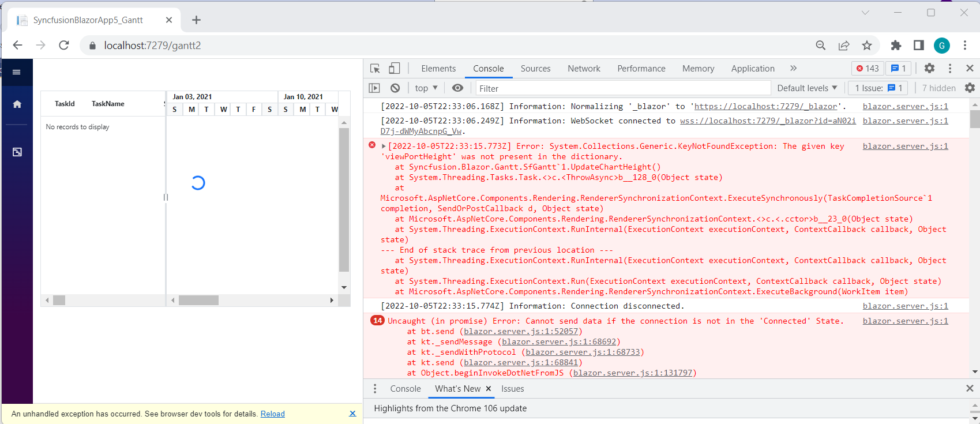Toggle the console sidebar panel icon
Image resolution: width=980 pixels, height=424 pixels.
(x=374, y=88)
